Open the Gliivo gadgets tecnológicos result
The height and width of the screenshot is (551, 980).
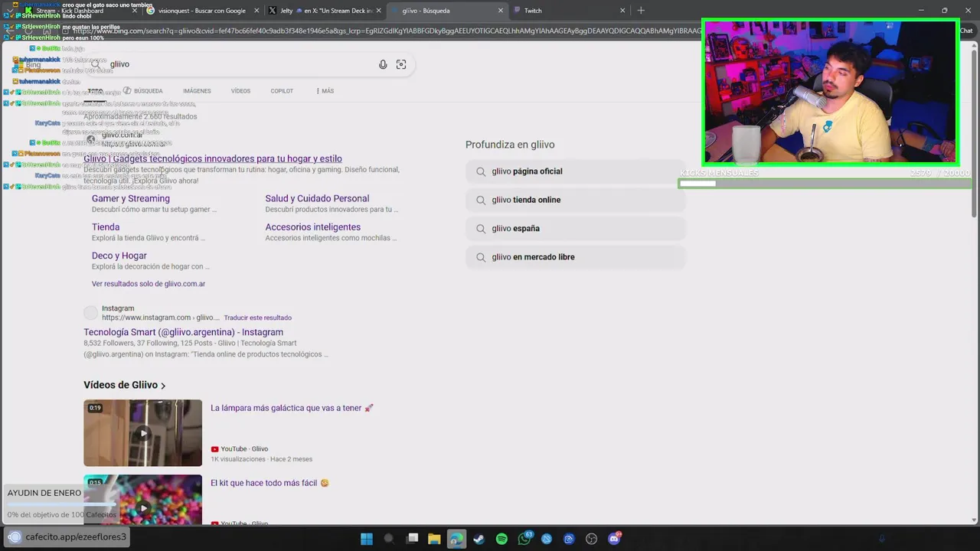213,159
